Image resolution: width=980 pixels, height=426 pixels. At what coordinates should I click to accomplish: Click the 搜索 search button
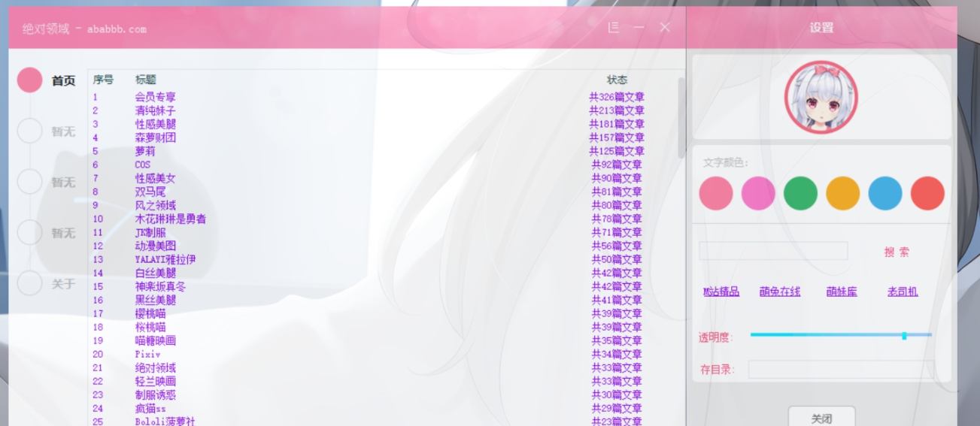[897, 252]
